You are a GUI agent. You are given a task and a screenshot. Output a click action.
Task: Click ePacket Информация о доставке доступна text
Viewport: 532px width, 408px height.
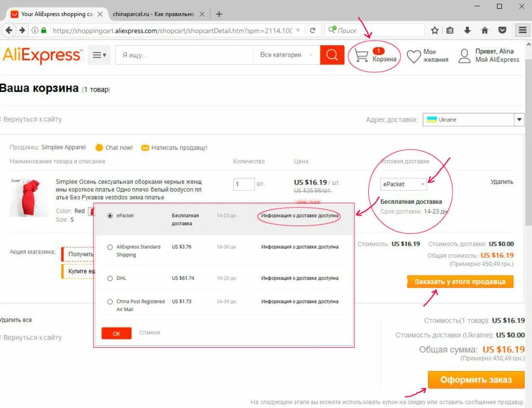pos(300,216)
